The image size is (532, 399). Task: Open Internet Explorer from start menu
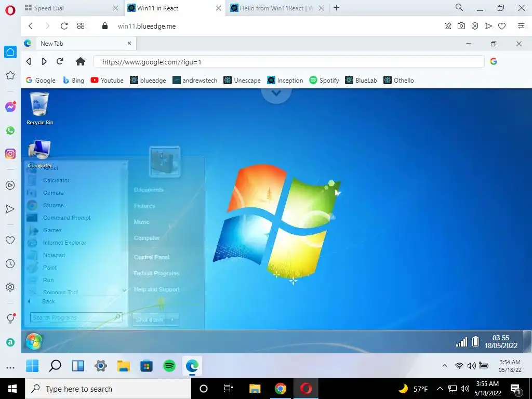(x=64, y=243)
